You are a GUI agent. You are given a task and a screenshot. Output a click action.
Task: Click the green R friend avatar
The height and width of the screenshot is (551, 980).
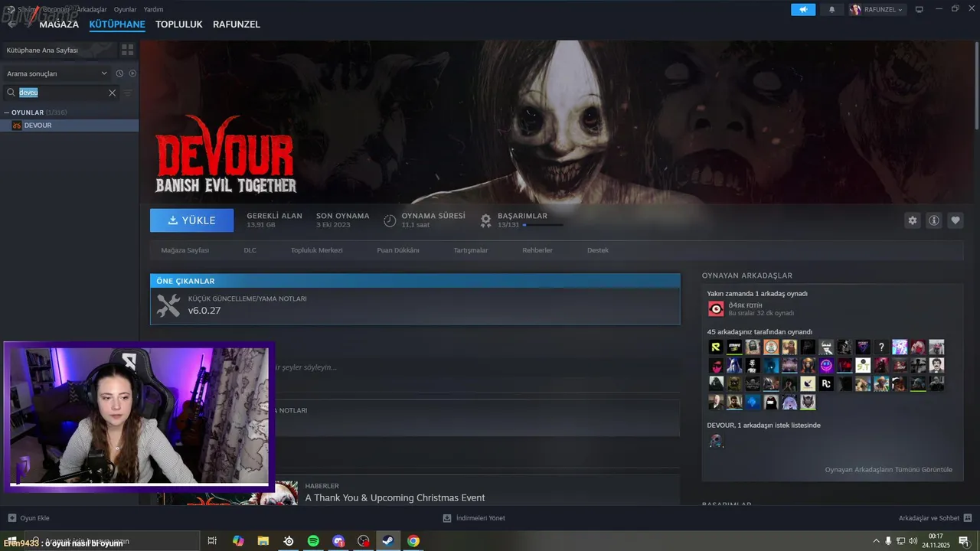716,347
